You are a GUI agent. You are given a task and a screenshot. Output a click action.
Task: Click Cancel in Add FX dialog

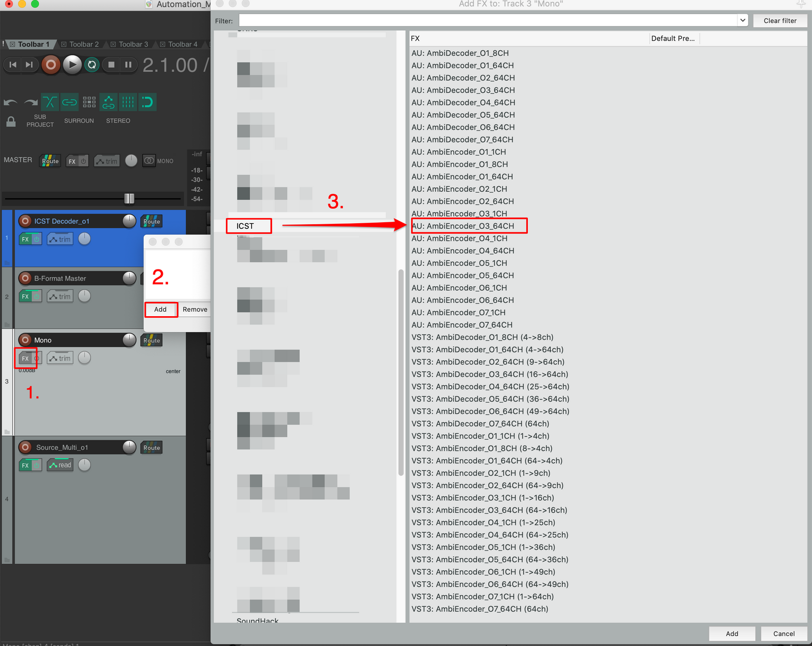(x=784, y=634)
